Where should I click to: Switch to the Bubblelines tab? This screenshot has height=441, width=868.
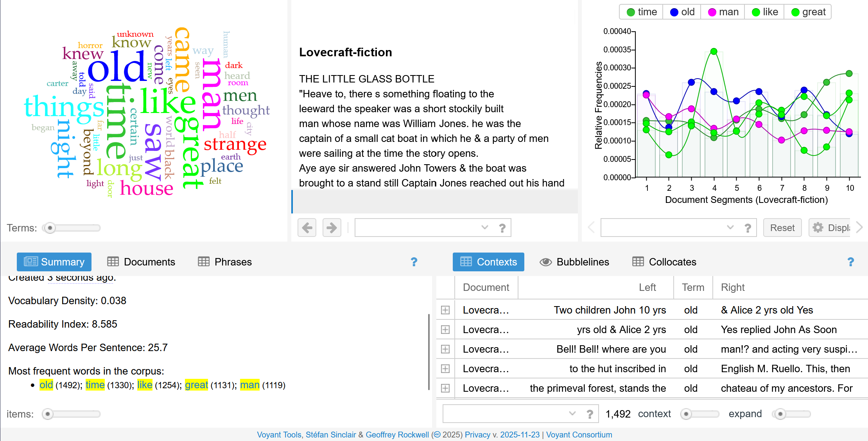(x=574, y=262)
